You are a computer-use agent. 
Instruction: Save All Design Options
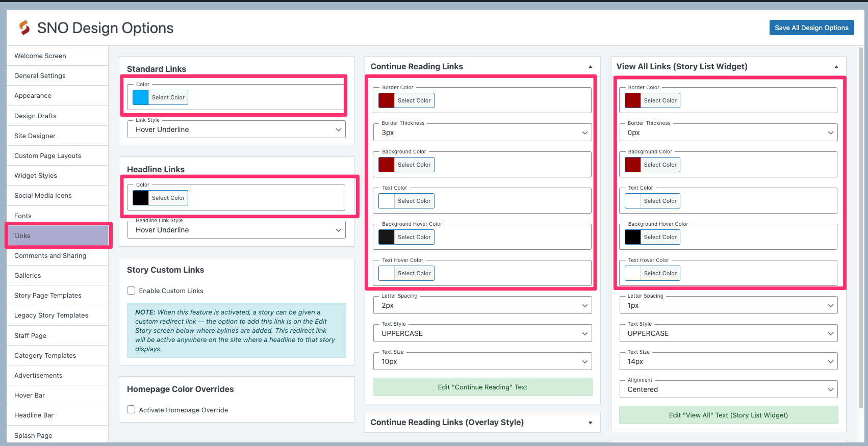pos(811,28)
